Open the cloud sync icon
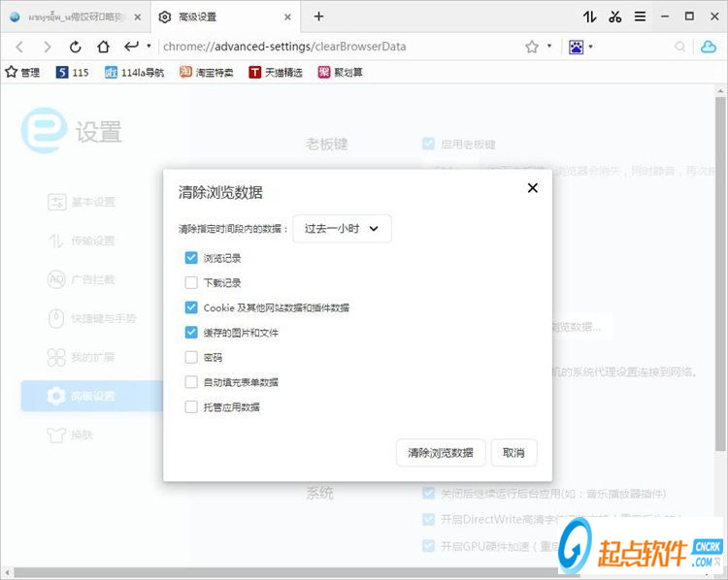The width and height of the screenshot is (728, 580). (708, 47)
